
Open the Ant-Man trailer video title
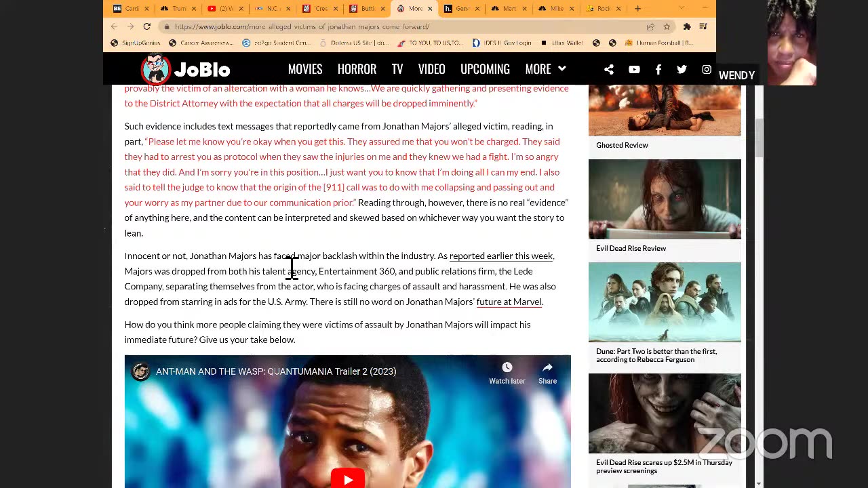click(x=276, y=371)
